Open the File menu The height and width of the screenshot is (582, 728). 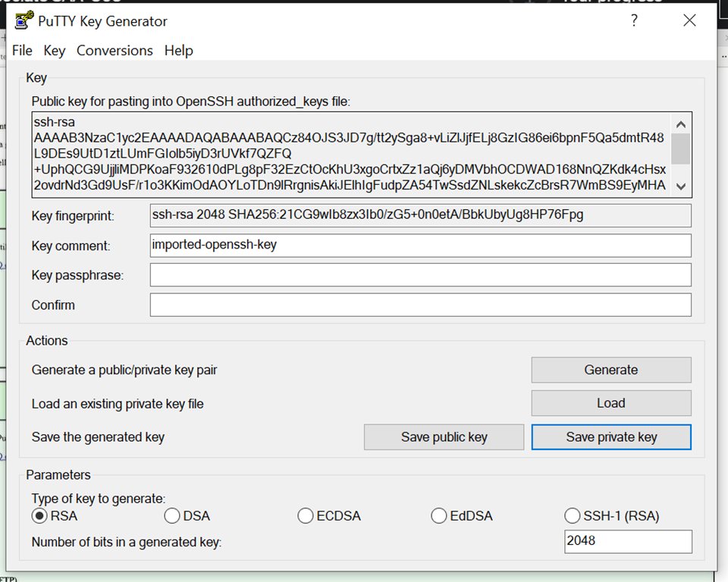pos(22,50)
